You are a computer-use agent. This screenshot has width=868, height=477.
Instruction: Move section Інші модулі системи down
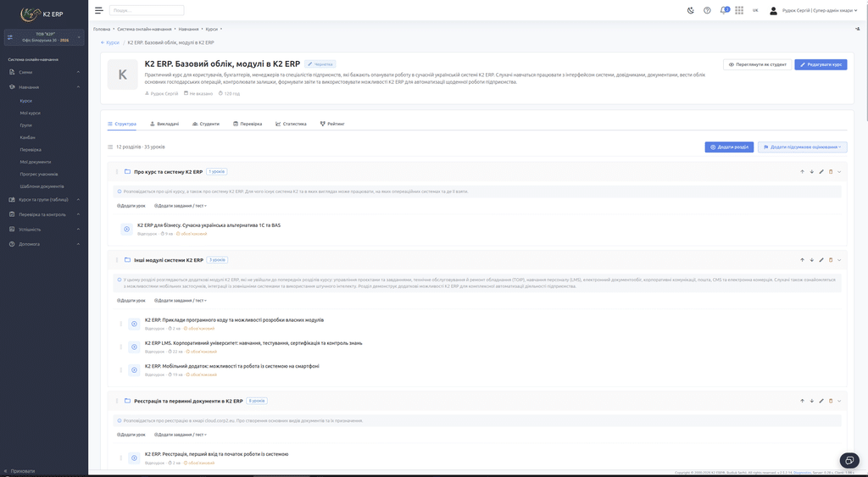[811, 259]
